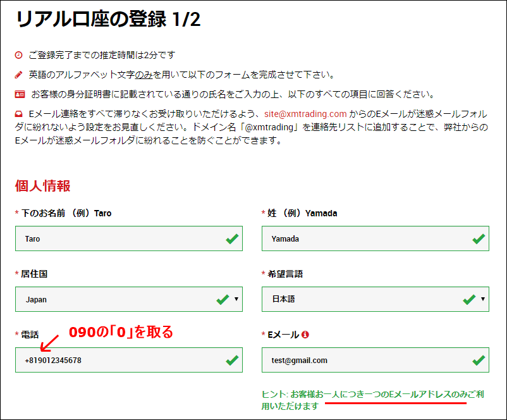Click the 電話 field label
Image resolution: width=507 pixels, height=420 pixels.
tap(30, 335)
